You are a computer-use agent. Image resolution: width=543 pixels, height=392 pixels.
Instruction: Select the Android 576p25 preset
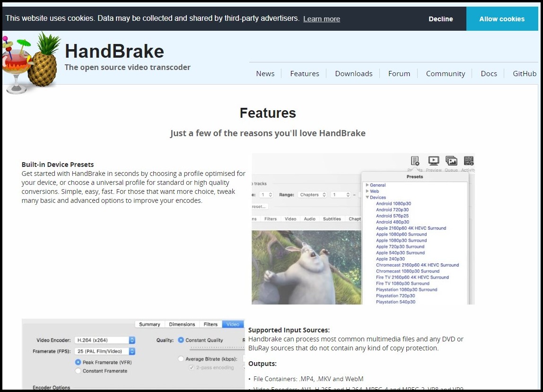[393, 216]
